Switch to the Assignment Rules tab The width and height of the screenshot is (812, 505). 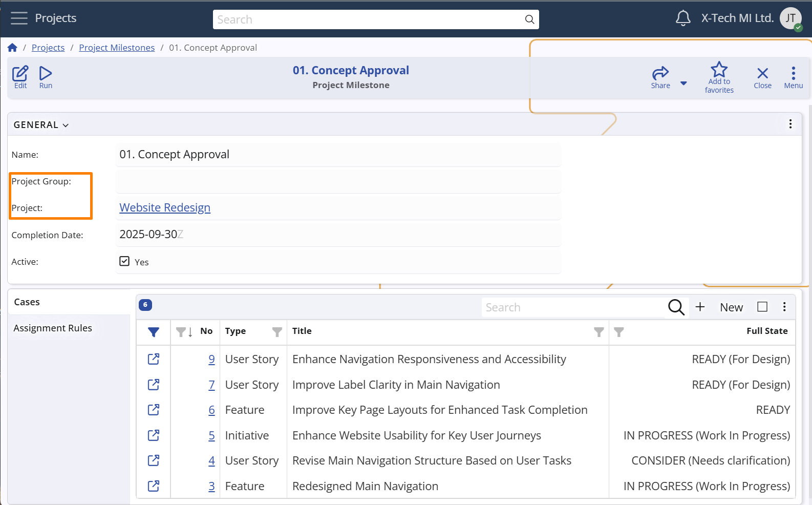click(53, 328)
